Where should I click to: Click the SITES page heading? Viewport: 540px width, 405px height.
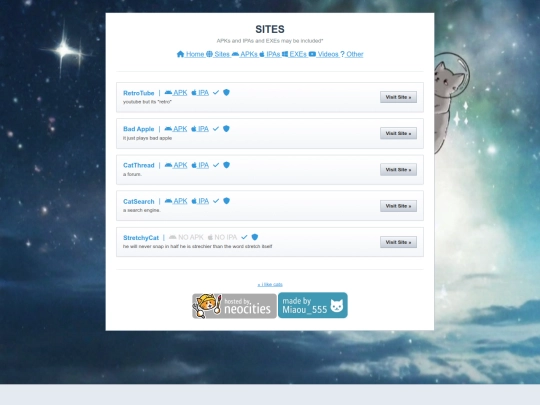(270, 29)
